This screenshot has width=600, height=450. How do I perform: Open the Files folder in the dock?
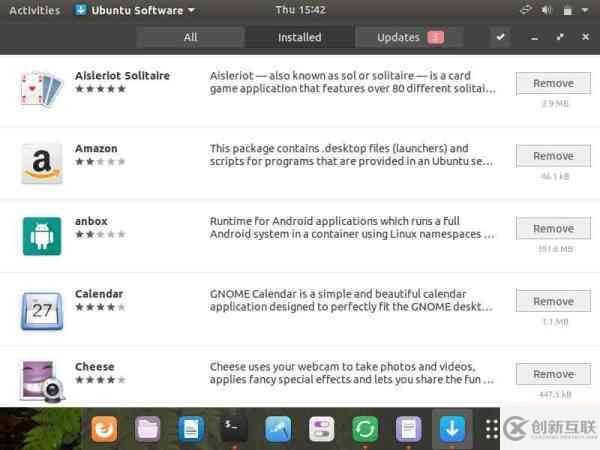click(147, 429)
